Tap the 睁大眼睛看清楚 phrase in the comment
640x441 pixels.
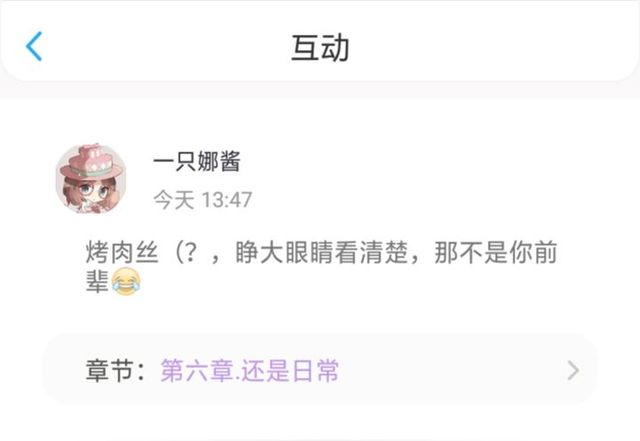pyautogui.click(x=322, y=252)
